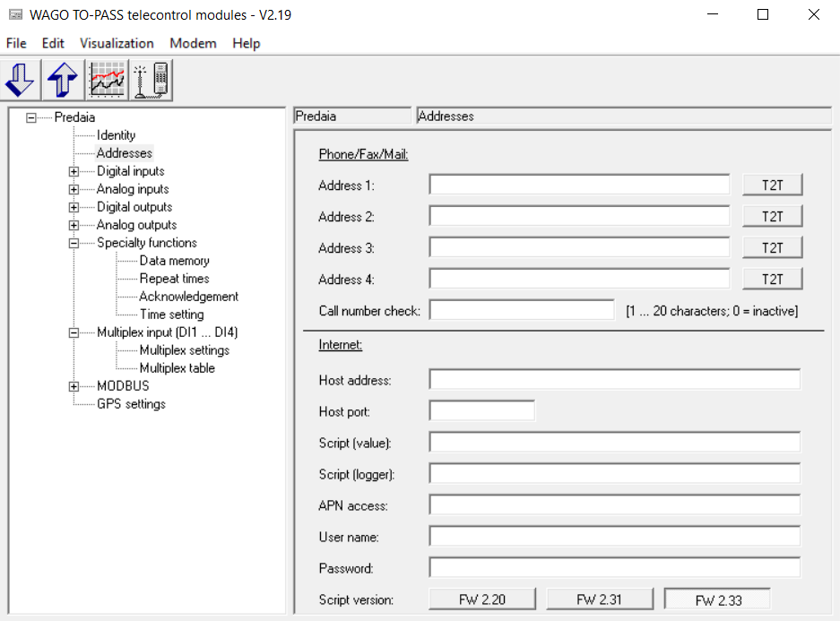Click the User name field
This screenshot has height=621, width=840.
[x=614, y=537]
